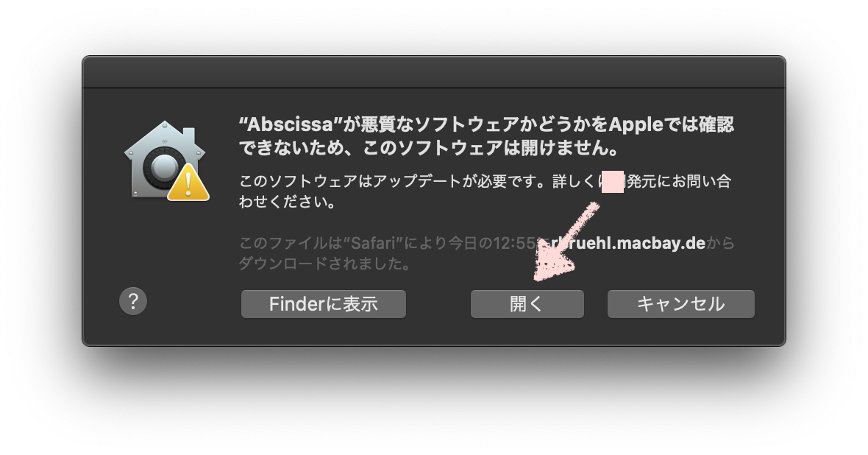Click the vault dial inside the house icon
The height and width of the screenshot is (455, 868).
click(161, 167)
